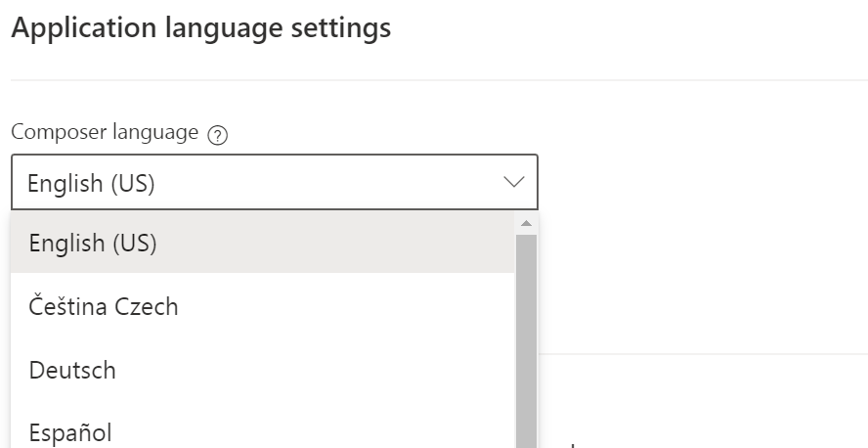This screenshot has width=868, height=448.
Task: Click the help icon beside Composer language
Action: coord(218,136)
